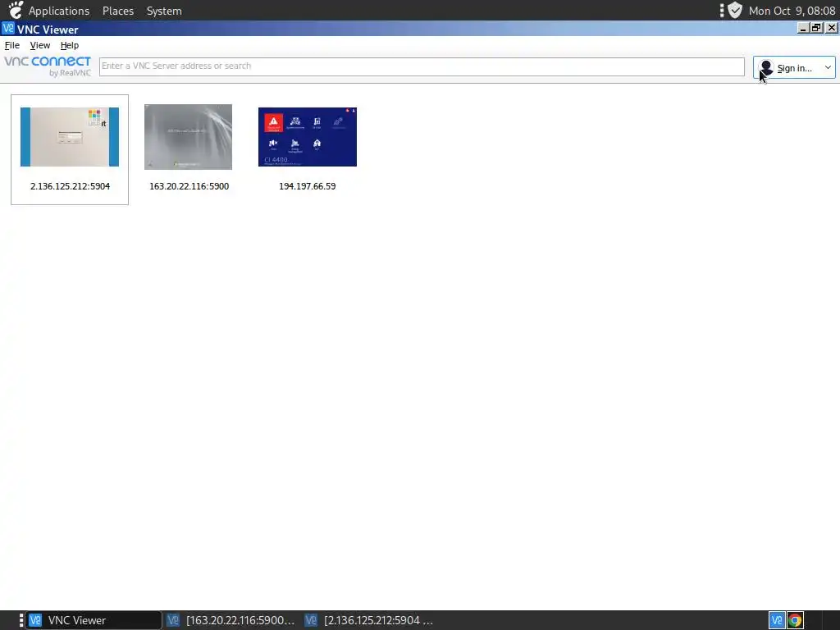The height and width of the screenshot is (630, 840).
Task: Click the Mon Oct 9 clock
Action: (x=792, y=11)
